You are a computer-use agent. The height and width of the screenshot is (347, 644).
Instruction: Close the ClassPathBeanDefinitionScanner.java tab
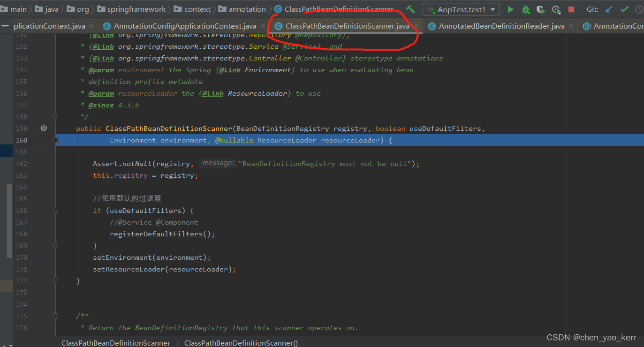pos(416,26)
